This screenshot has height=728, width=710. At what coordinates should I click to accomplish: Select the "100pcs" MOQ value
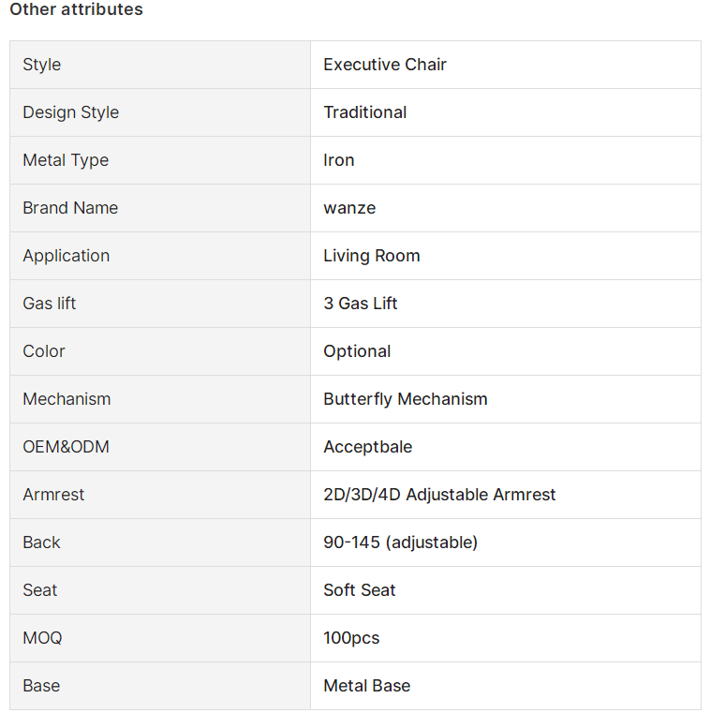click(x=351, y=638)
